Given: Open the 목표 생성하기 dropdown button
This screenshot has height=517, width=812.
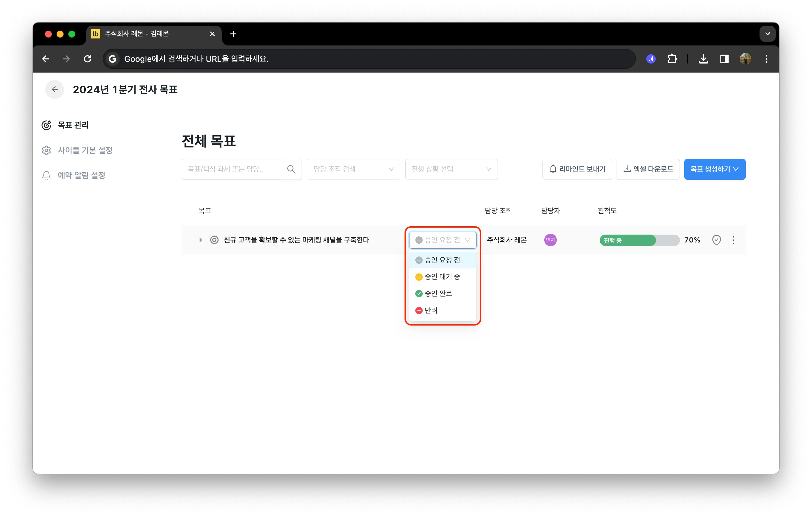Looking at the screenshot, I should (715, 169).
